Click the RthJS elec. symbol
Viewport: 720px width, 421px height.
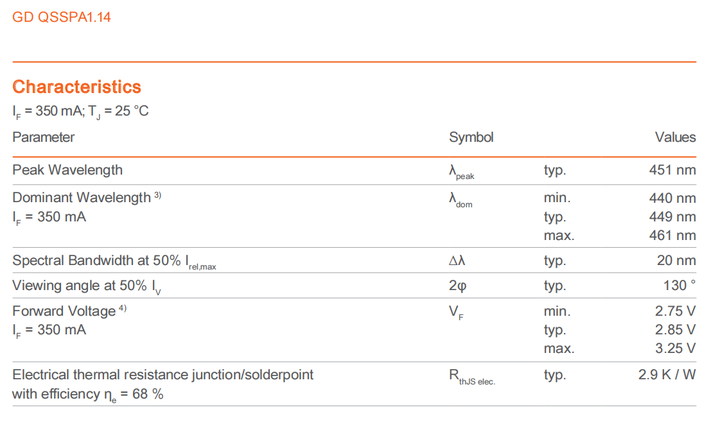(472, 377)
